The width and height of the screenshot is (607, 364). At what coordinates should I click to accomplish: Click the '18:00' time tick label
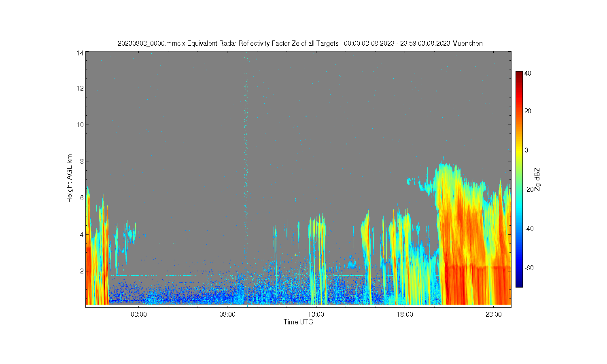coord(405,314)
